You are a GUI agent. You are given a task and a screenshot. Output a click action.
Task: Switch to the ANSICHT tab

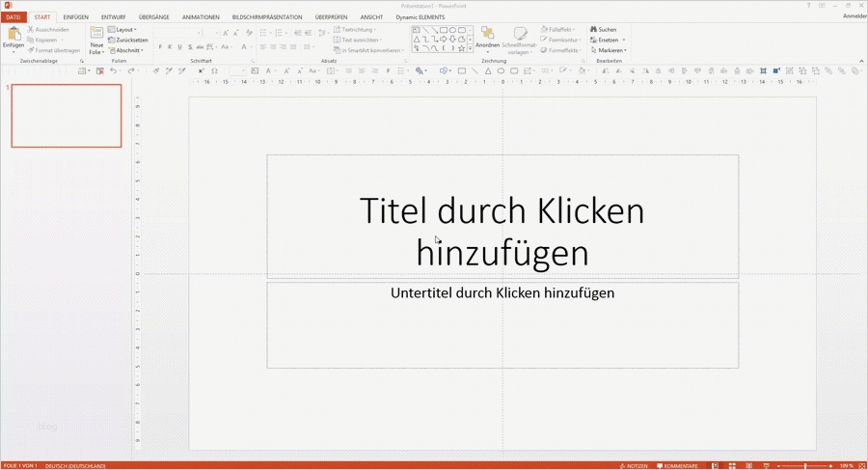point(371,17)
